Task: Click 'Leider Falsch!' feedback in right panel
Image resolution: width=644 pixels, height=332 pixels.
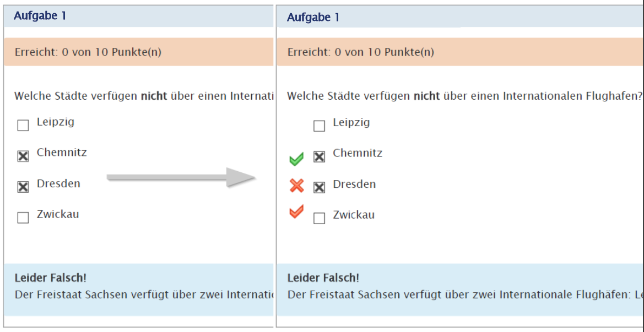Action: [x=323, y=278]
